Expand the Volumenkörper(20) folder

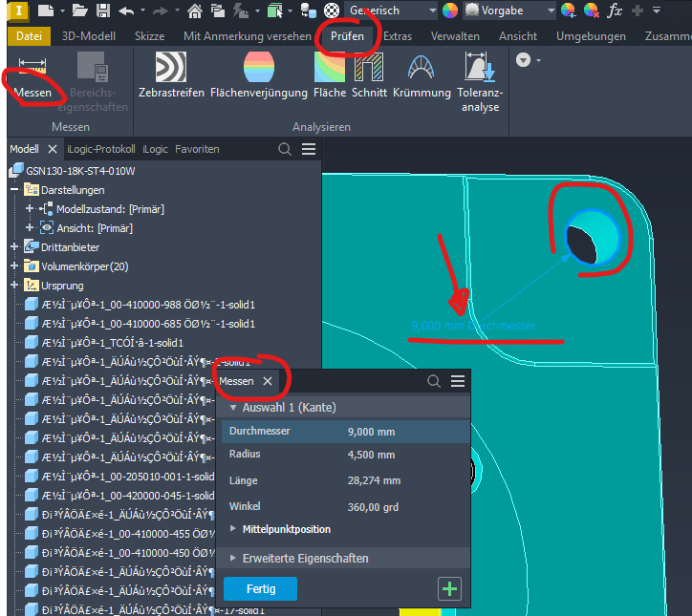[x=14, y=266]
